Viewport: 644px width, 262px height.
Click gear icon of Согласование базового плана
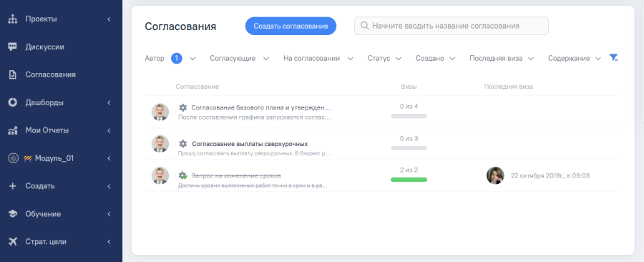click(182, 107)
